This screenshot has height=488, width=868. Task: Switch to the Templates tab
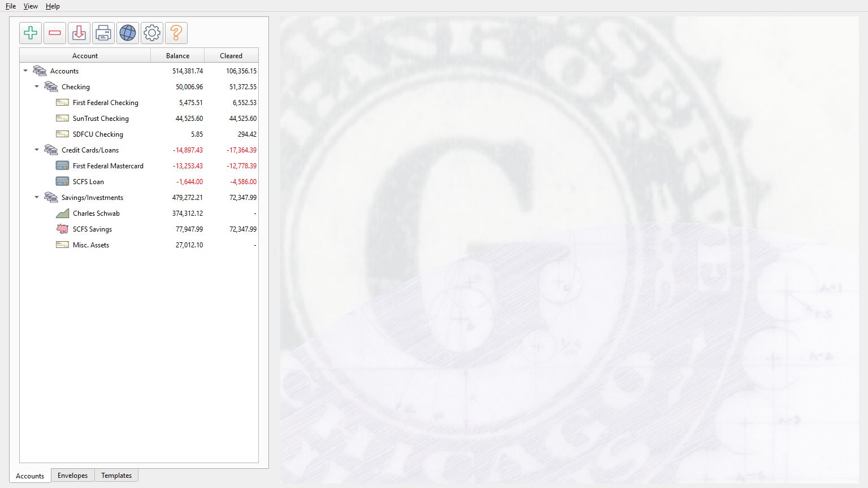pyautogui.click(x=116, y=476)
